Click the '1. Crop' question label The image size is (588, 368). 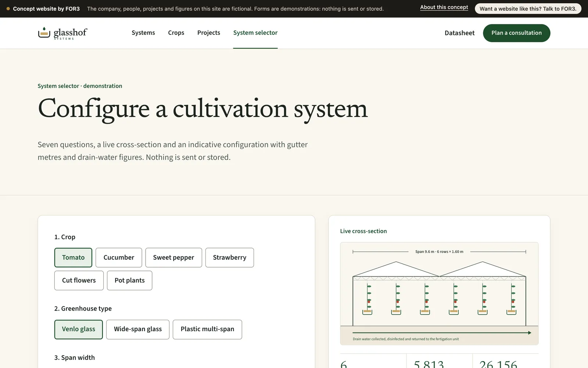[x=65, y=237]
